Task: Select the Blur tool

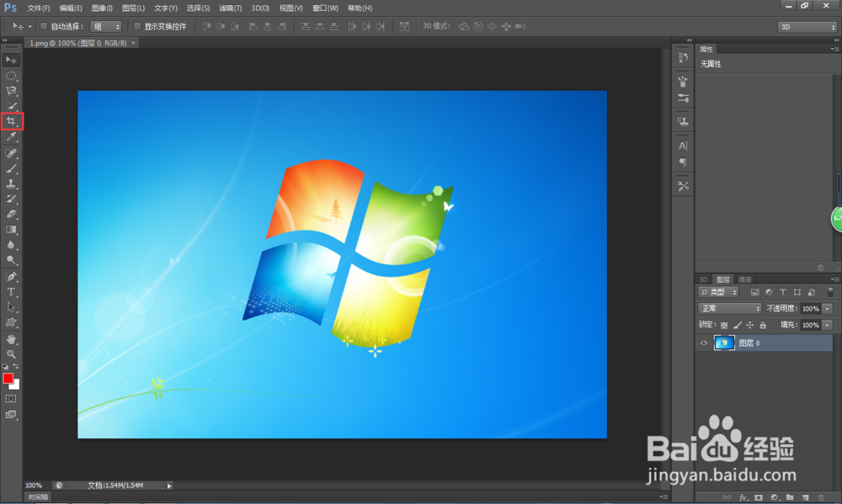Action: (x=11, y=244)
